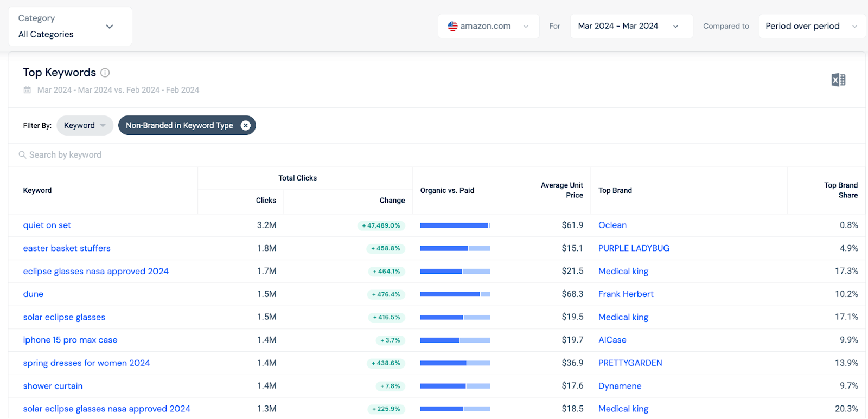The width and height of the screenshot is (868, 419).
Task: Click the US flag amazon.com icon
Action: pos(452,26)
